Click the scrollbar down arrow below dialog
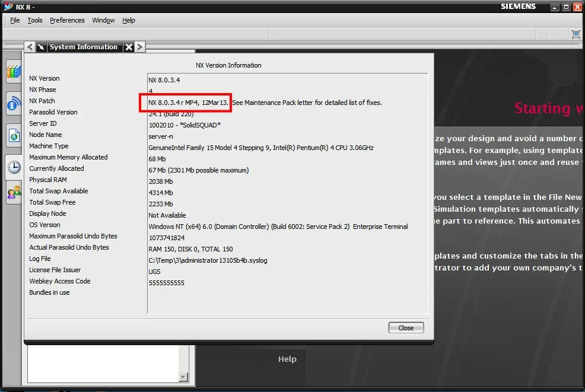Viewport: 585px width, 392px height. (183, 377)
